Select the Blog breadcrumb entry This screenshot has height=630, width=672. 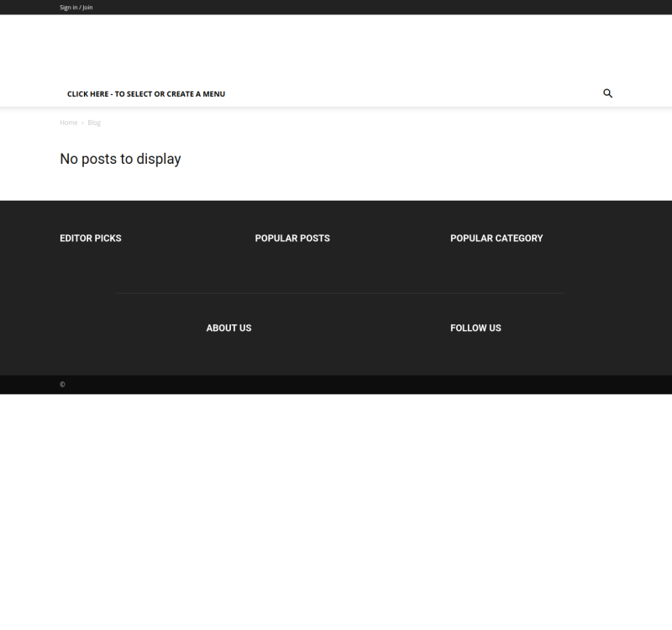(x=94, y=122)
